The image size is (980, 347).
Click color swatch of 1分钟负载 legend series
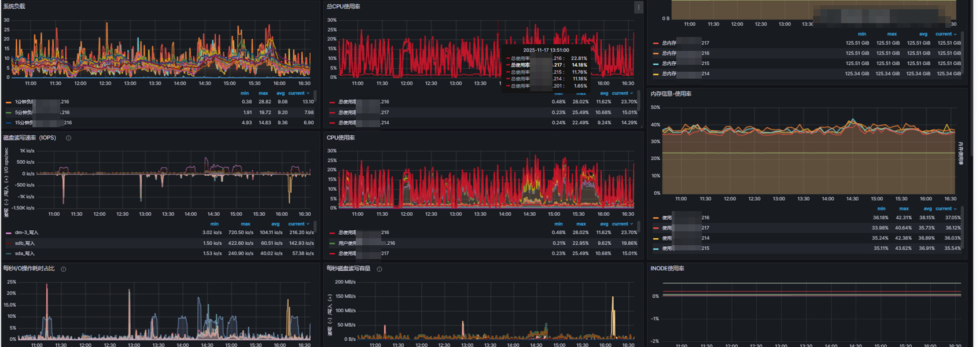point(9,102)
